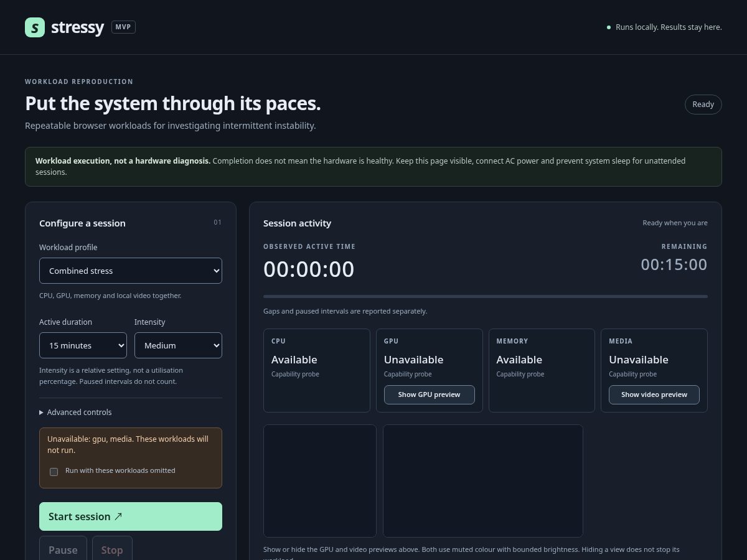
Task: Click the CPU capability card
Action: pyautogui.click(x=317, y=370)
